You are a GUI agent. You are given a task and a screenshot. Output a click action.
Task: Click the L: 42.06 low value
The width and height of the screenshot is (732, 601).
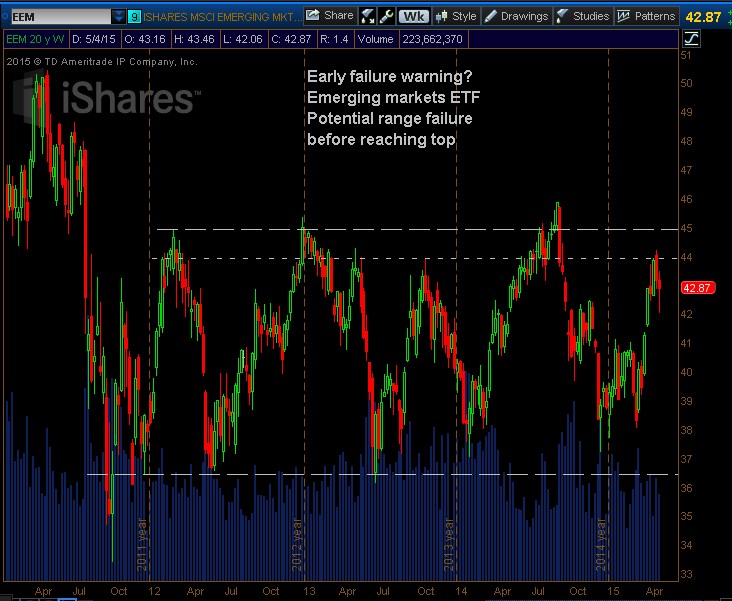[x=243, y=39]
